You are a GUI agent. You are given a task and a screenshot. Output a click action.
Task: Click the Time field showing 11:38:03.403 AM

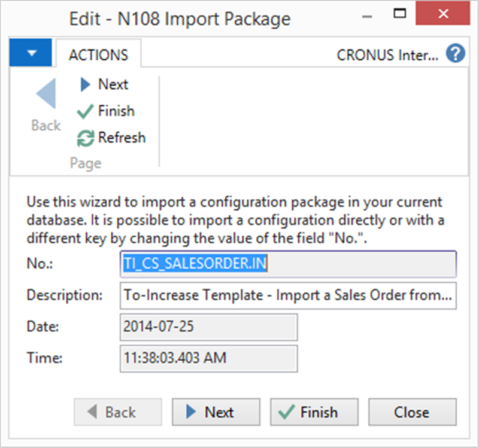point(208,359)
